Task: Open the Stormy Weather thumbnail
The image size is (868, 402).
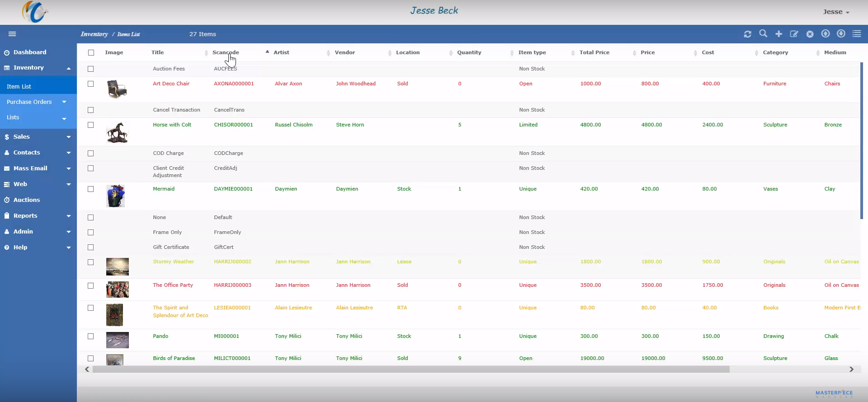Action: 118,266
